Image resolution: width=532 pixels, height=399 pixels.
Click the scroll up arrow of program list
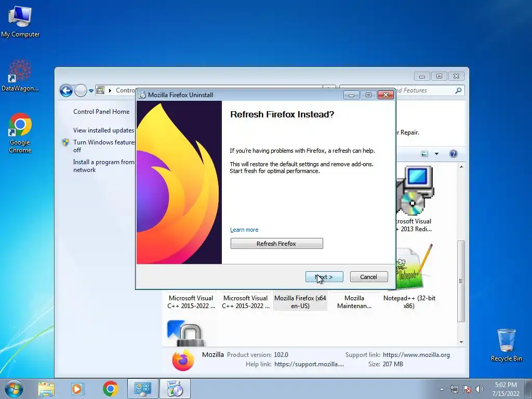[461, 167]
